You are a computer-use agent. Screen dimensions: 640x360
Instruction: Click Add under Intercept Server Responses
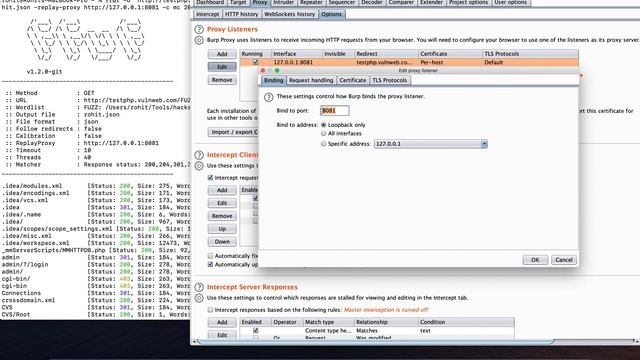[222, 322]
